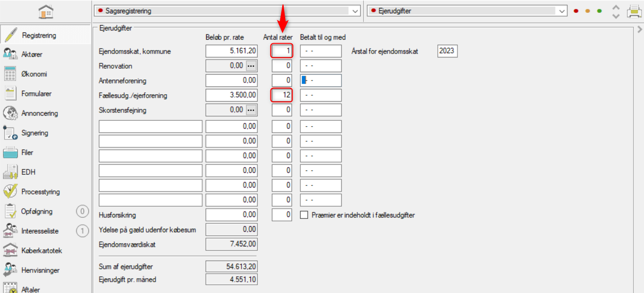Open the Aktører people icon
Screen dimensions: 644x293
10,54
